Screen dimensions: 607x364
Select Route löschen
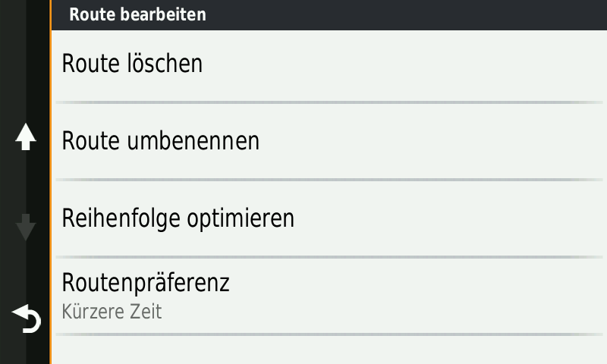[x=132, y=64]
